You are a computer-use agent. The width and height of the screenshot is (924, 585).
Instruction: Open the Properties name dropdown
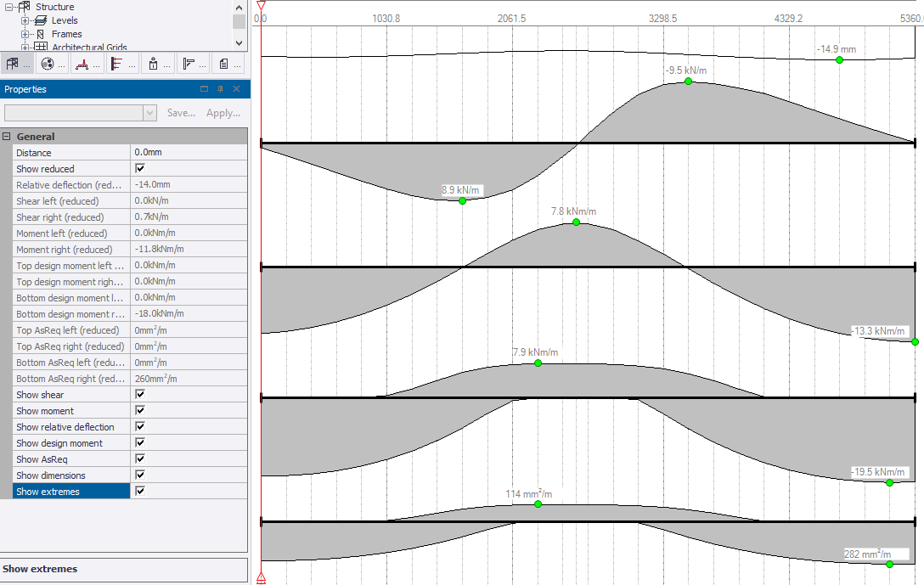click(x=150, y=112)
